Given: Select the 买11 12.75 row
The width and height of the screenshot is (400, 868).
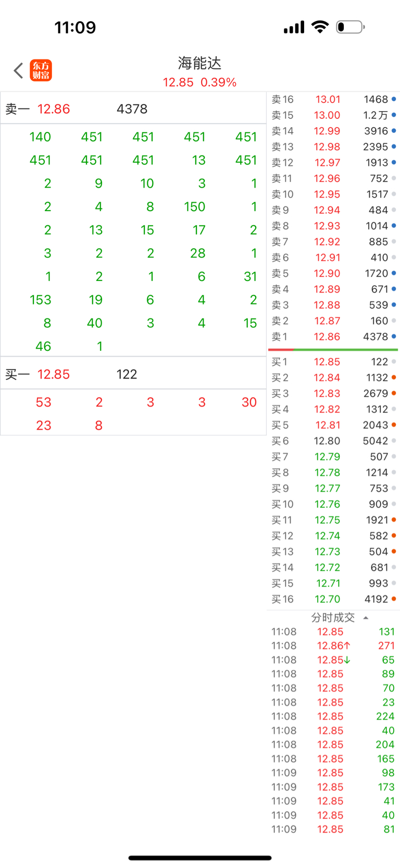Looking at the screenshot, I should point(333,520).
